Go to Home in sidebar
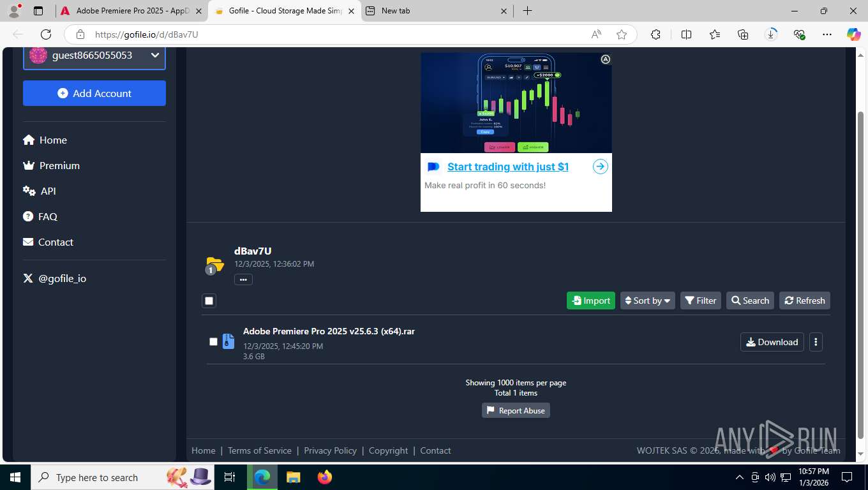The image size is (868, 490). (45, 140)
